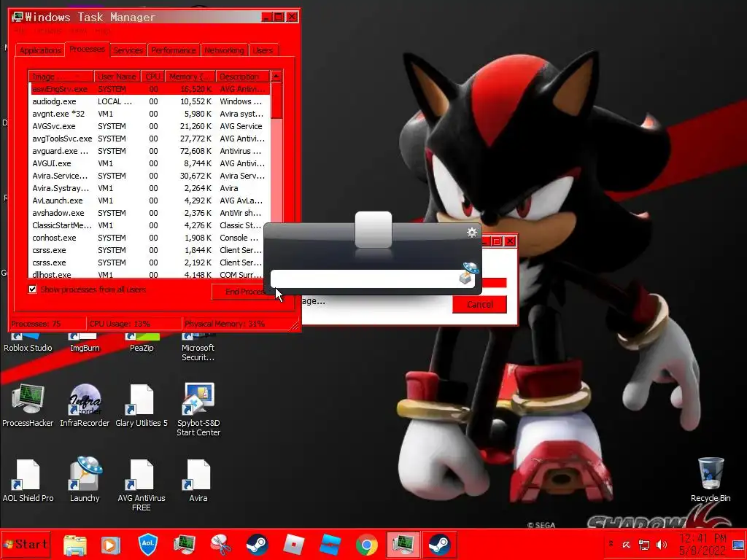Sort processes by User Name column

[x=117, y=77]
